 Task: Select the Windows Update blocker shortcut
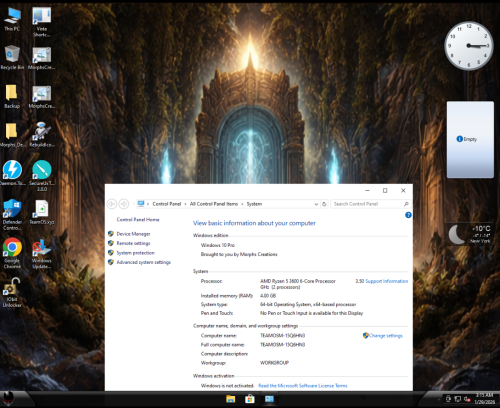[x=42, y=254]
